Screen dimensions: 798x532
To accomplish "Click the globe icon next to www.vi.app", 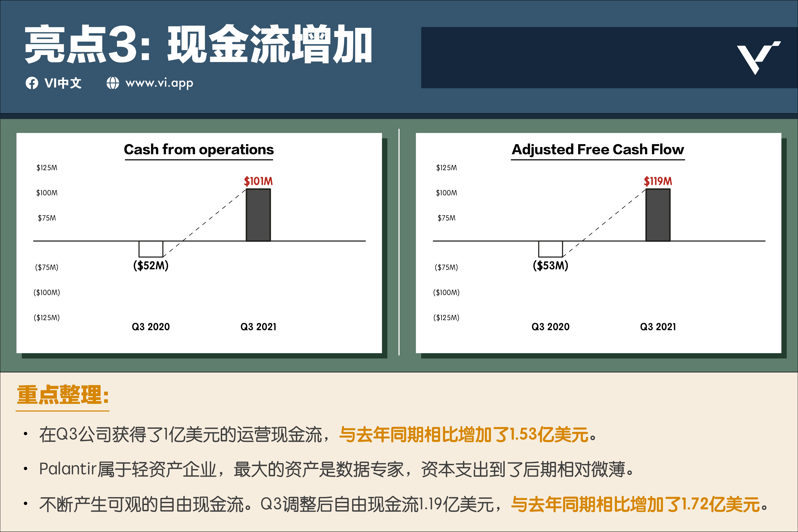I will pyautogui.click(x=113, y=83).
